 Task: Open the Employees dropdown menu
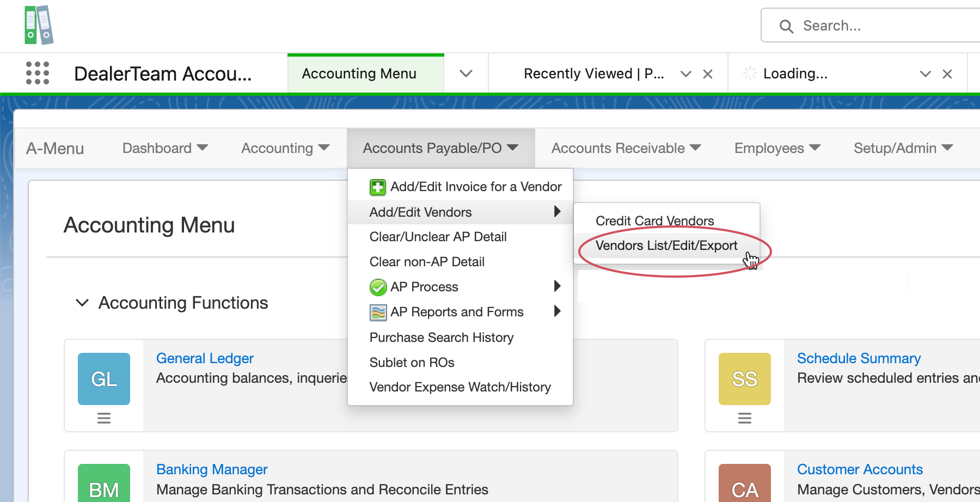(777, 148)
